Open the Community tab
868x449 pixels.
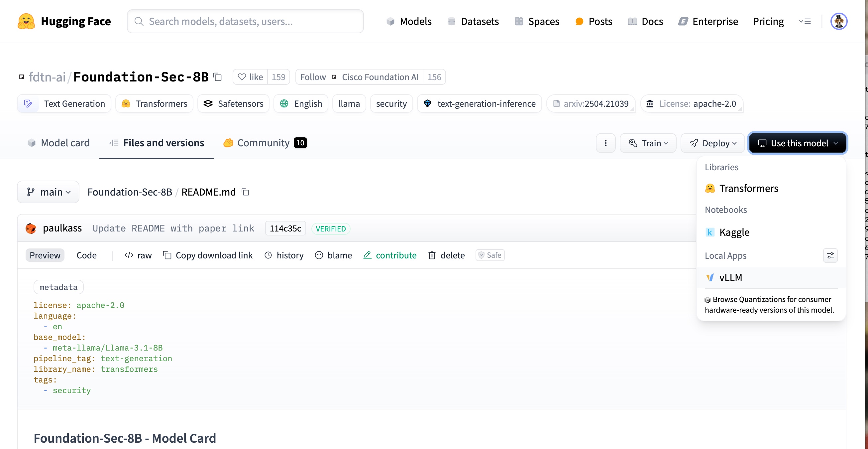[x=265, y=143]
